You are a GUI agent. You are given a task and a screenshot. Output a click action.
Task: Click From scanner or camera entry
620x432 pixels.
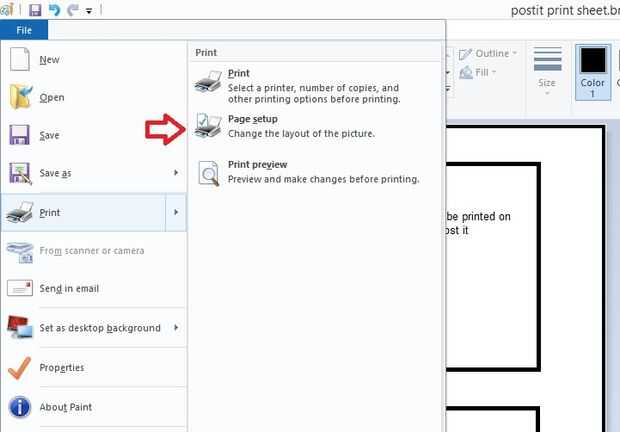pyautogui.click(x=94, y=251)
